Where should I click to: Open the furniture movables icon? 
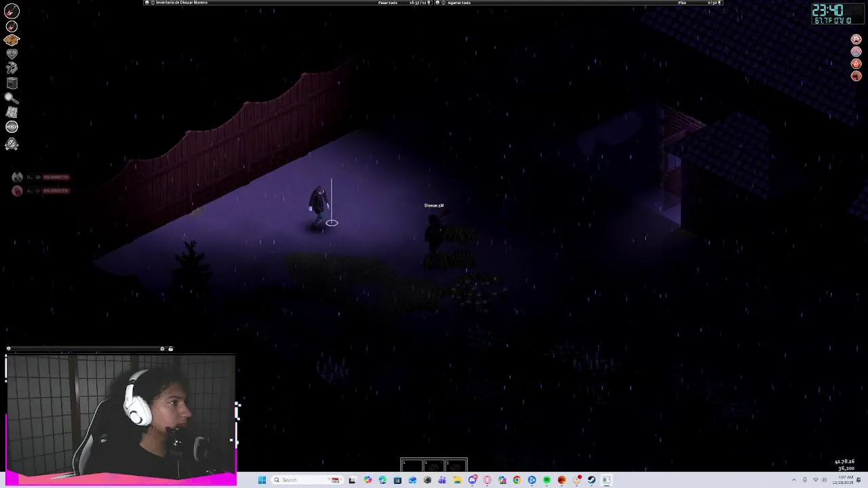coord(12,83)
